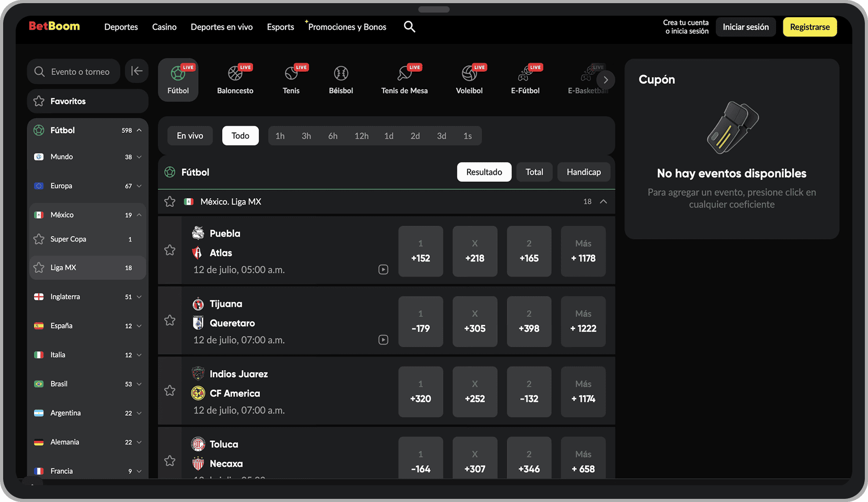Expand España in the sidebar

click(139, 326)
